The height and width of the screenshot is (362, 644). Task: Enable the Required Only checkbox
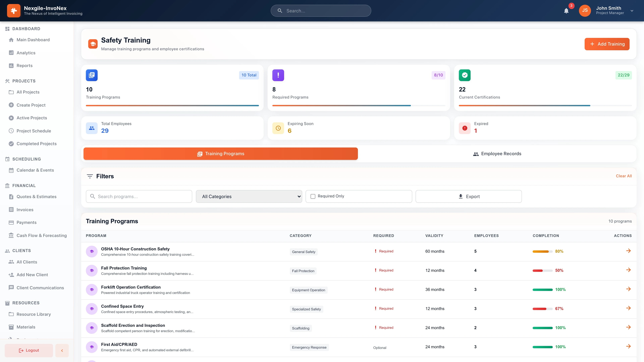(313, 196)
